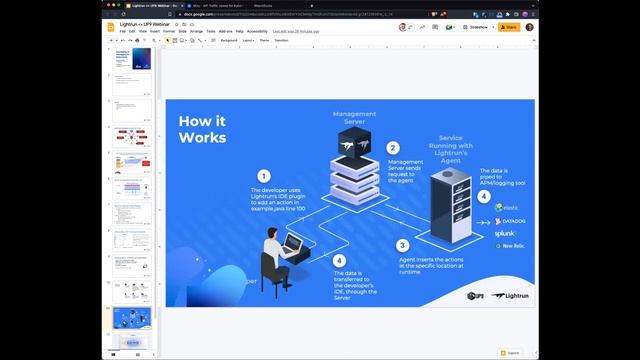Rename the Lightrun <> UP9 Webinar title

tap(144, 24)
